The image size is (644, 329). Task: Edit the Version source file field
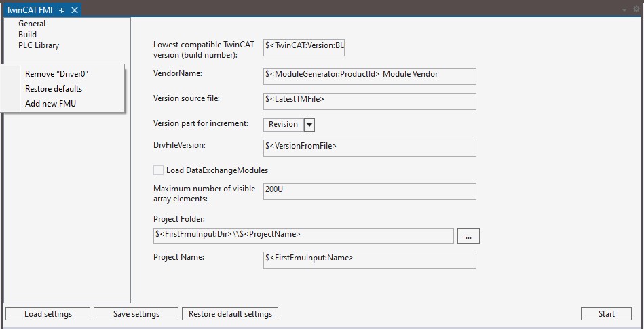[x=370, y=101]
